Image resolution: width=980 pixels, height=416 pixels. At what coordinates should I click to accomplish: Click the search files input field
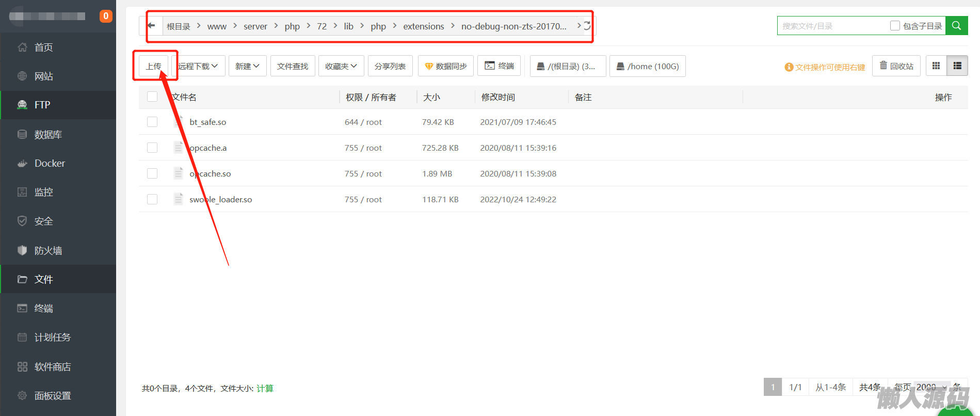click(832, 26)
